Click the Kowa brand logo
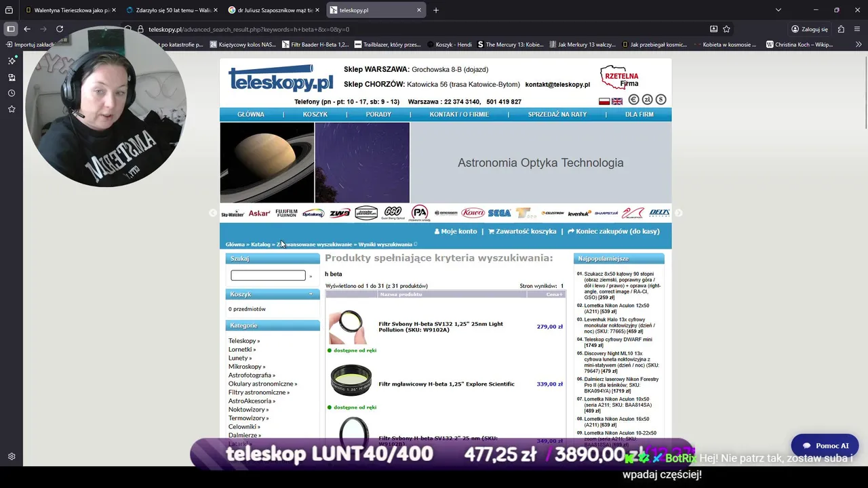 pyautogui.click(x=473, y=213)
